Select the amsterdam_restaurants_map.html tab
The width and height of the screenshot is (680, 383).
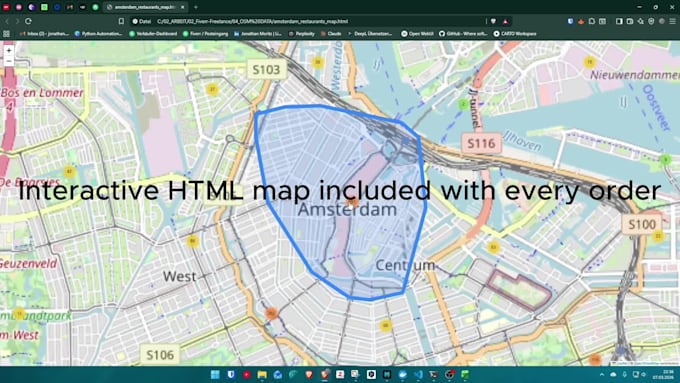point(145,7)
